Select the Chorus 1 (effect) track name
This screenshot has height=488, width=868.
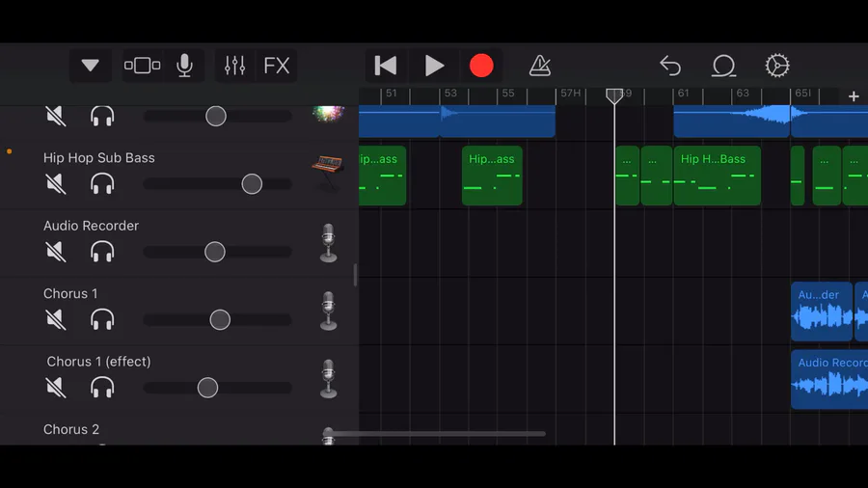tap(98, 362)
